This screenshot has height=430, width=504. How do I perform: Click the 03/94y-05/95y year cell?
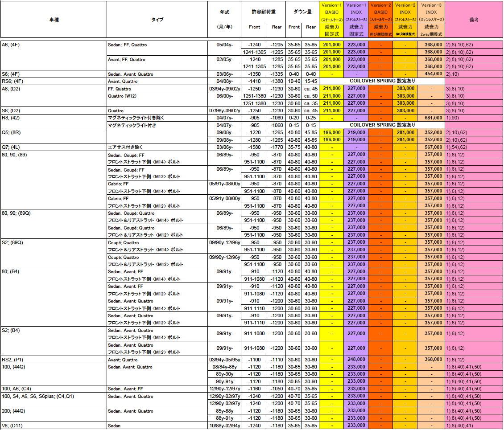click(x=224, y=360)
